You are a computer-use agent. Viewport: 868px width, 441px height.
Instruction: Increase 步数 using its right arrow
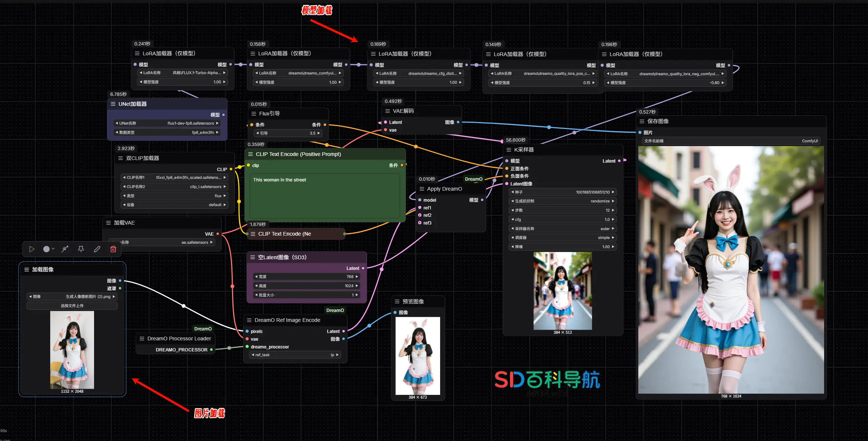613,211
